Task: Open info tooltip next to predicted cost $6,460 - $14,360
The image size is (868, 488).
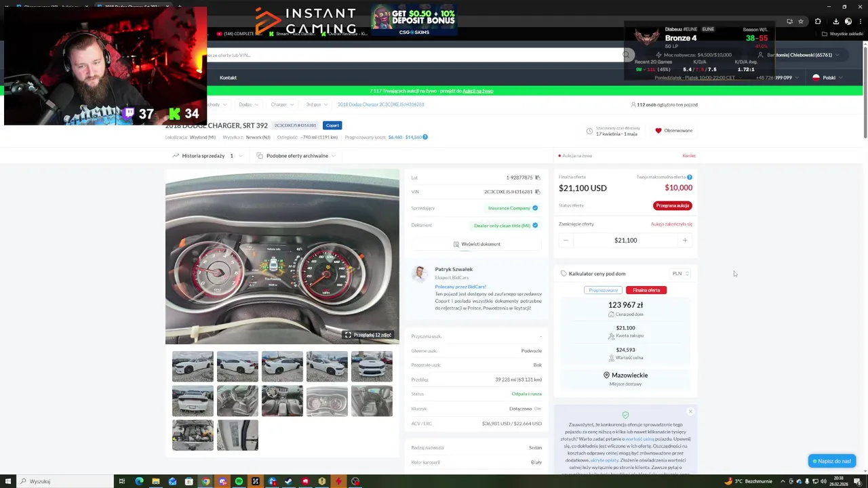Action: pos(425,137)
